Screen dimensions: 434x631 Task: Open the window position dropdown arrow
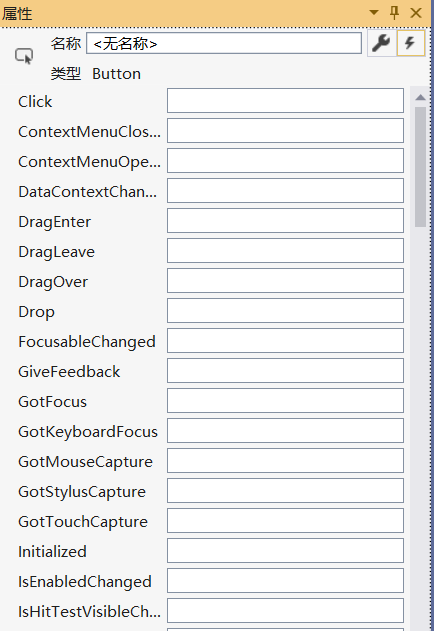(374, 12)
